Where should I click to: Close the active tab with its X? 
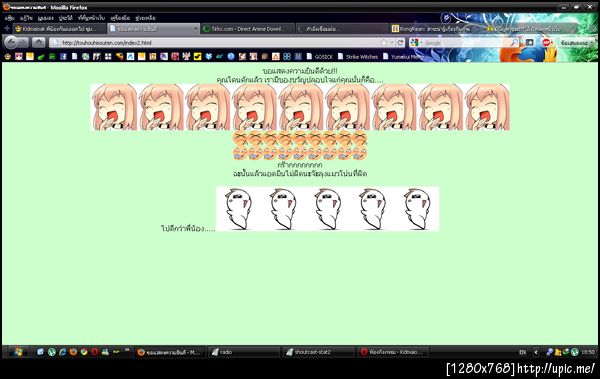coord(196,29)
